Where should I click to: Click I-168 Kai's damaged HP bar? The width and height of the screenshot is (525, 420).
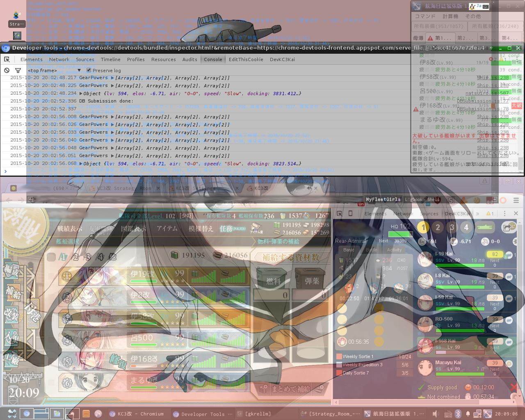click(460, 352)
